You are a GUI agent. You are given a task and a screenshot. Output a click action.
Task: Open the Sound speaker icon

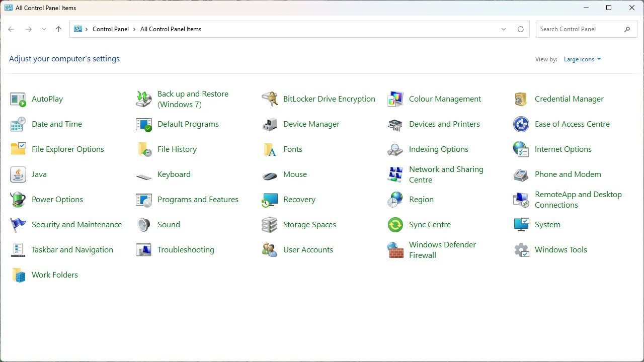point(144,225)
